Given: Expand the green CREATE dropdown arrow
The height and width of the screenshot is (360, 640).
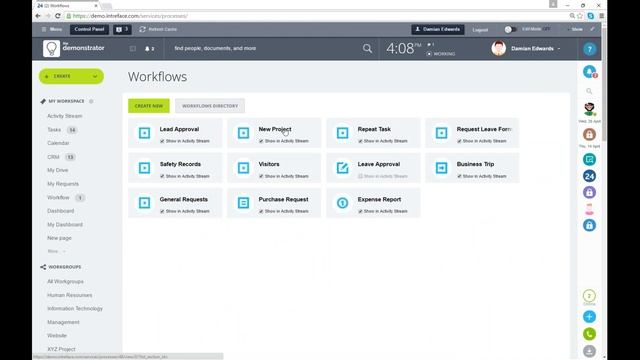Looking at the screenshot, I should (x=95, y=76).
